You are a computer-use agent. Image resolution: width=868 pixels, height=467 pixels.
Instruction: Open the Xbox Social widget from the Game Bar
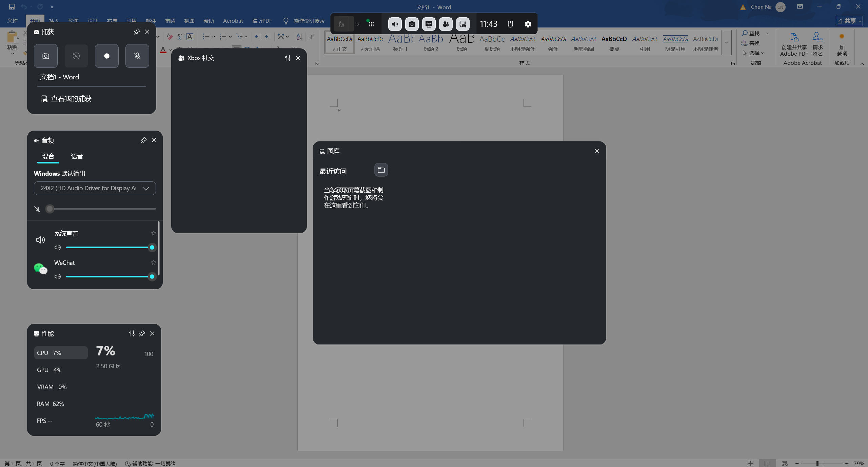click(x=446, y=24)
